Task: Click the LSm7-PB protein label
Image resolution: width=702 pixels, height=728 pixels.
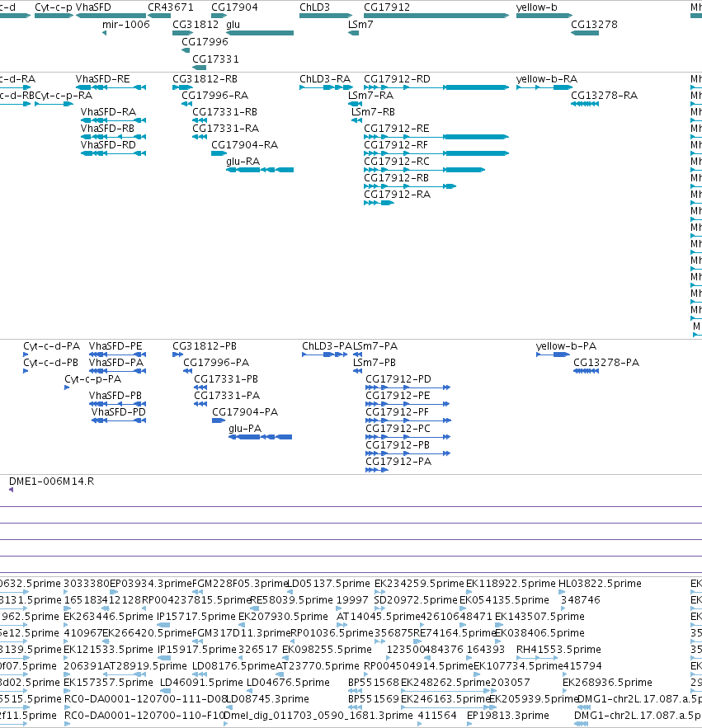Action: (375, 363)
